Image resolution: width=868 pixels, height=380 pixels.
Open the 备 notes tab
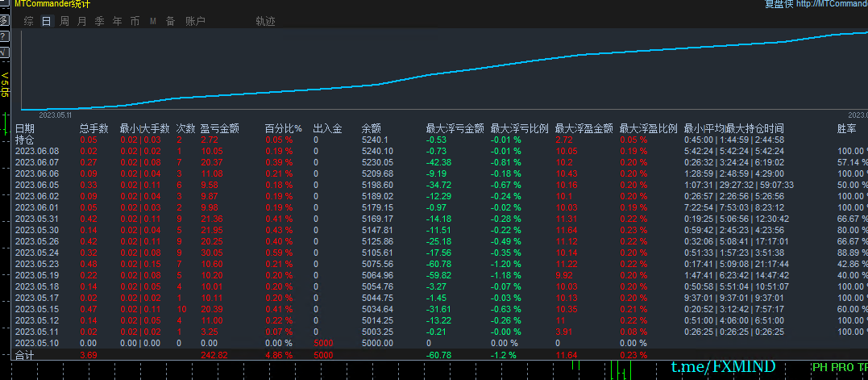coord(171,21)
